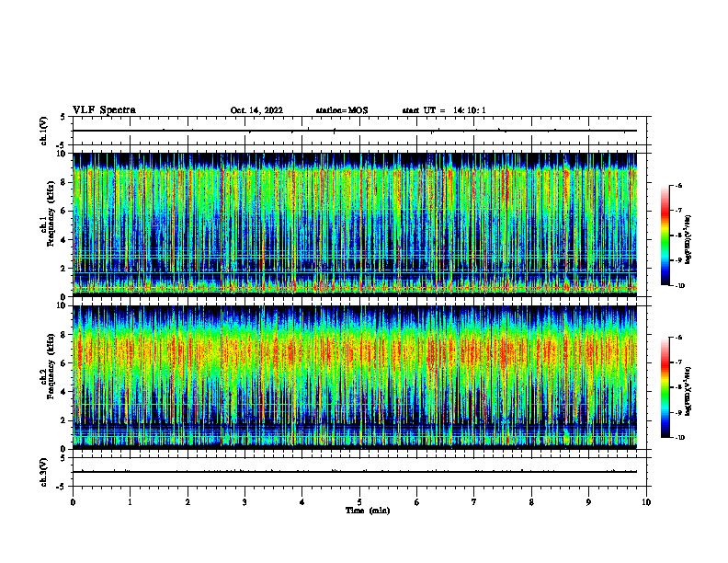Select the date text "Oct. 14, 2022"
Viewport: 728px width, 563px height.
(256, 110)
